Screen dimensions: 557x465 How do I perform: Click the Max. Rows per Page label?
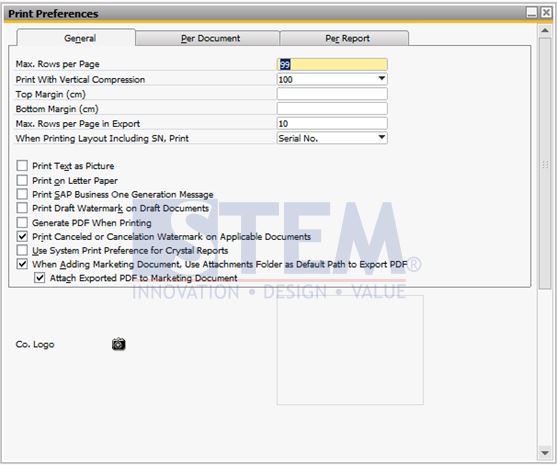pyautogui.click(x=58, y=64)
